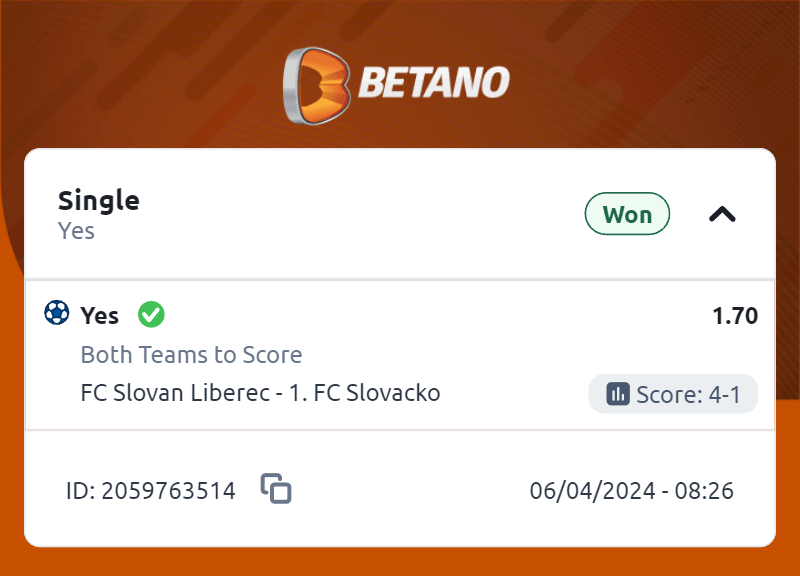Screen dimensions: 800x576
Task: Click the Both Teams to Score market label
Action: click(x=191, y=355)
